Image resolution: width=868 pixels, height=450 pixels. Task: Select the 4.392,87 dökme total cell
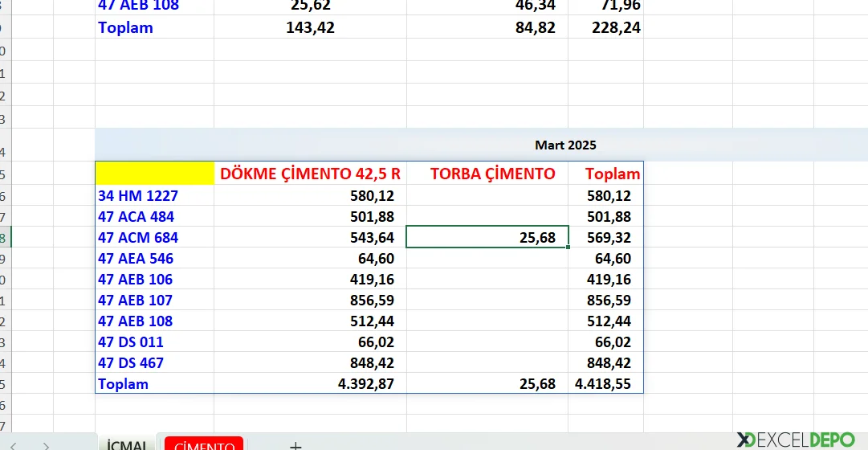point(365,384)
